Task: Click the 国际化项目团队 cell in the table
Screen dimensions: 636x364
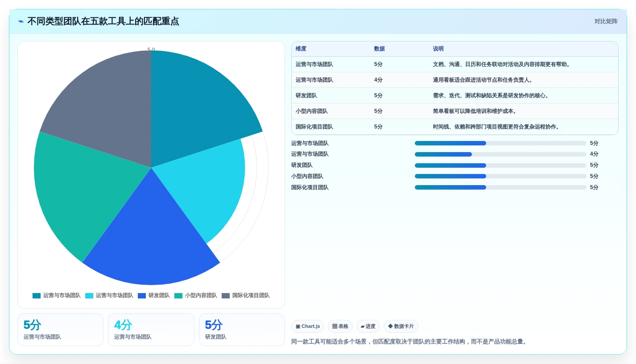Action: [x=314, y=127]
